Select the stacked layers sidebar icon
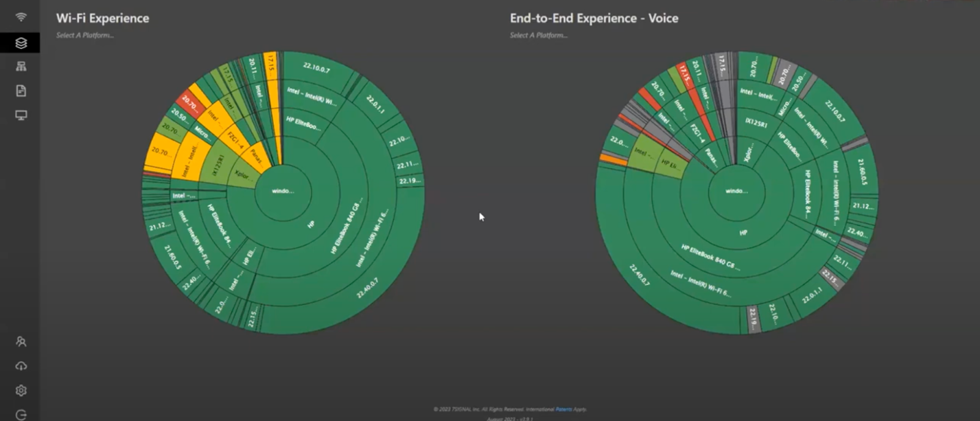Viewport: 980px width, 421px height. pos(21,43)
